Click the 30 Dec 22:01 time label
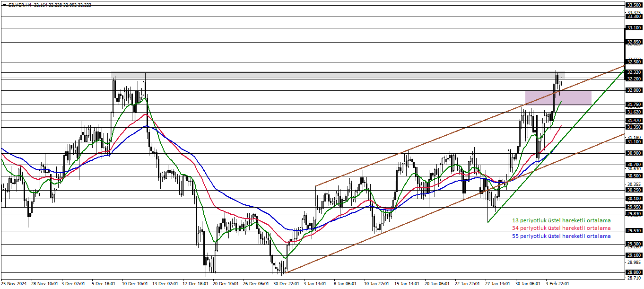Image resolution: width=644 pixels, height=289 pixels. coord(286,284)
